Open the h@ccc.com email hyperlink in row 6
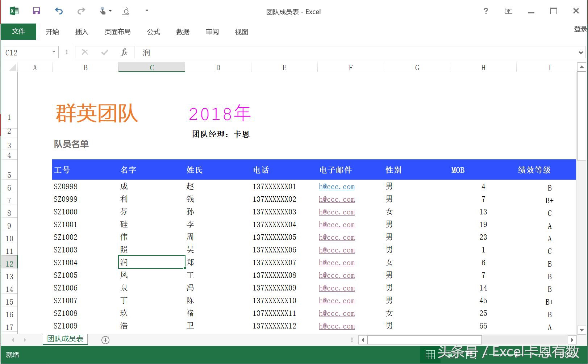The image size is (588, 364). pos(336,187)
